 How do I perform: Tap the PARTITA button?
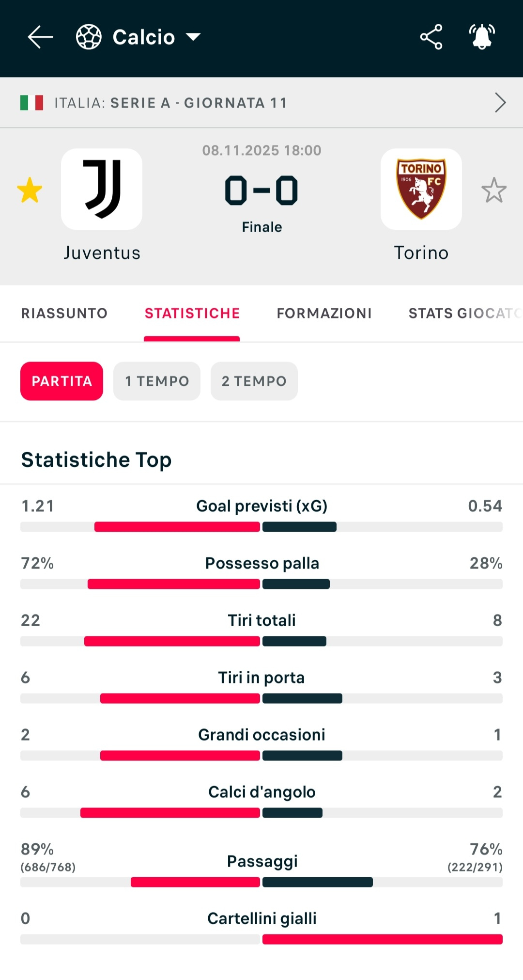[x=62, y=381]
